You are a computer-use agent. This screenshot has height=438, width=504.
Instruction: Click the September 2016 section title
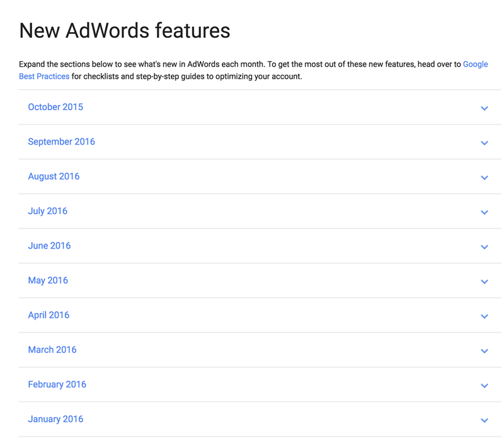click(61, 142)
